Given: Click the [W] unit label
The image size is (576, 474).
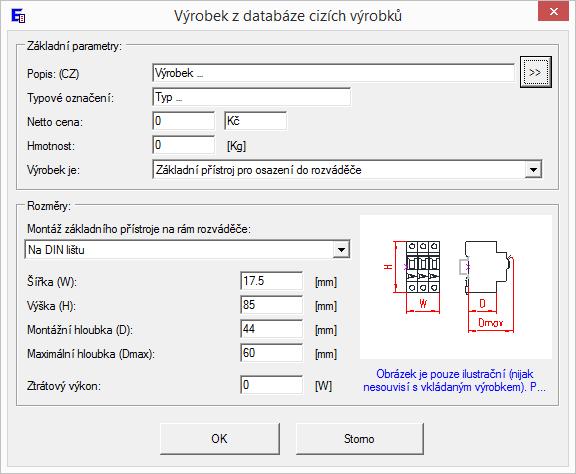Looking at the screenshot, I should click(x=323, y=386).
